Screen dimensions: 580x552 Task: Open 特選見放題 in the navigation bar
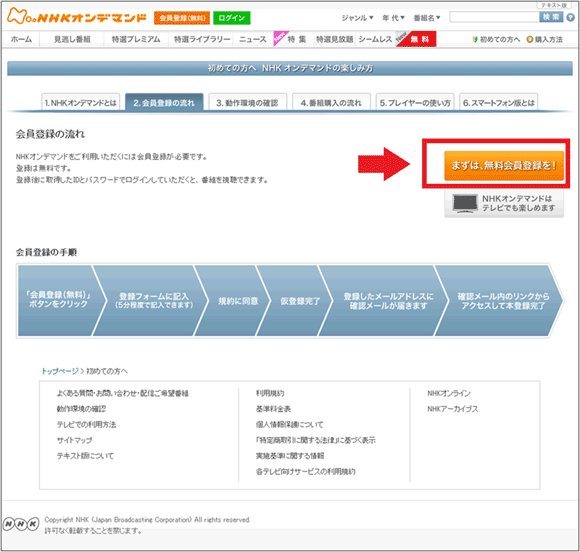pyautogui.click(x=335, y=39)
